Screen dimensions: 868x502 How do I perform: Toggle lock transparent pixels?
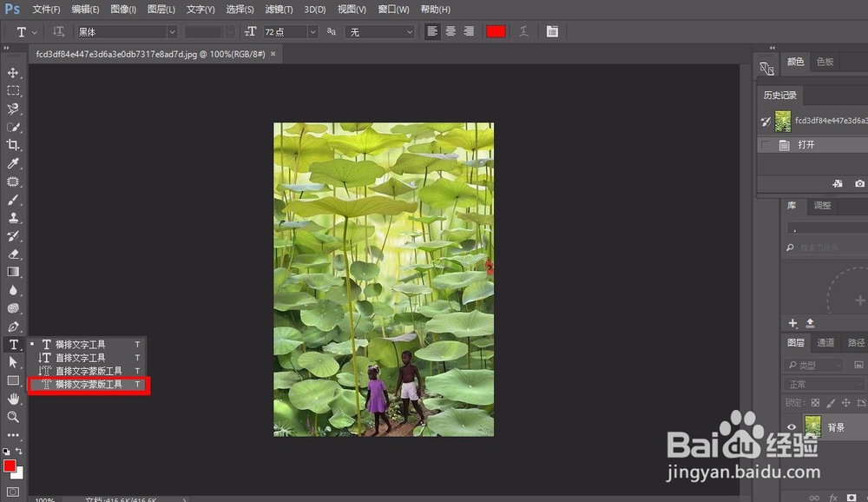815,403
